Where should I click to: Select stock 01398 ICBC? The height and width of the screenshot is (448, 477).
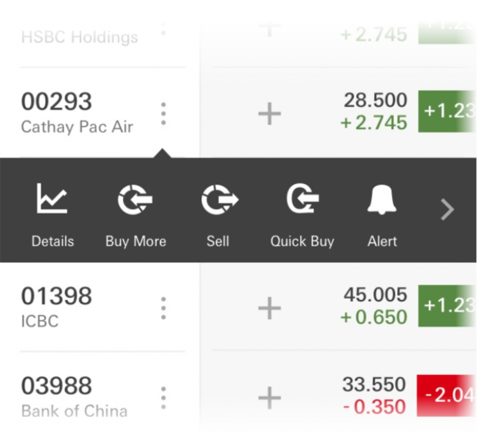tap(56, 307)
